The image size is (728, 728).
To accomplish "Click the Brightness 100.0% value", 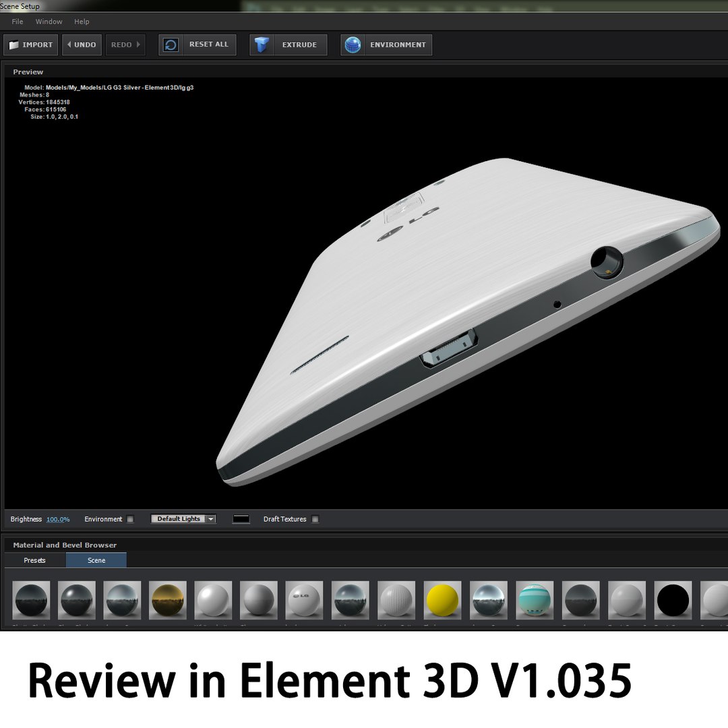I will click(58, 519).
